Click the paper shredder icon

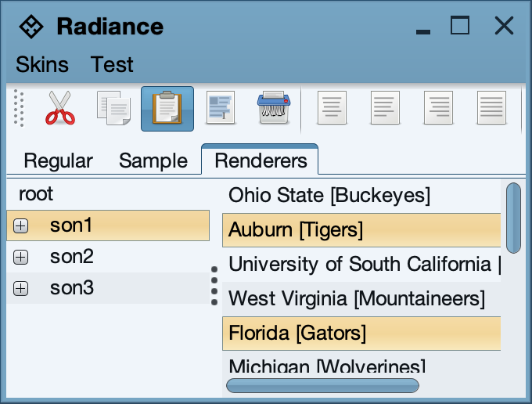point(274,108)
